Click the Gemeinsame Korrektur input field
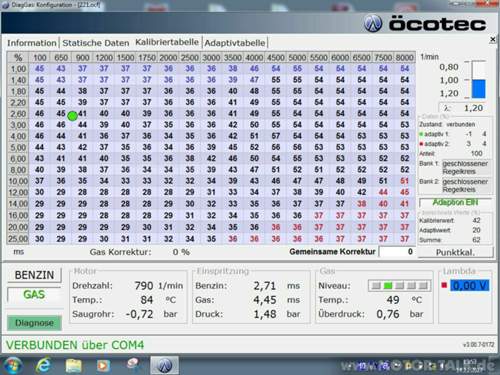Viewport: 500px width, 375px height. tap(397, 252)
